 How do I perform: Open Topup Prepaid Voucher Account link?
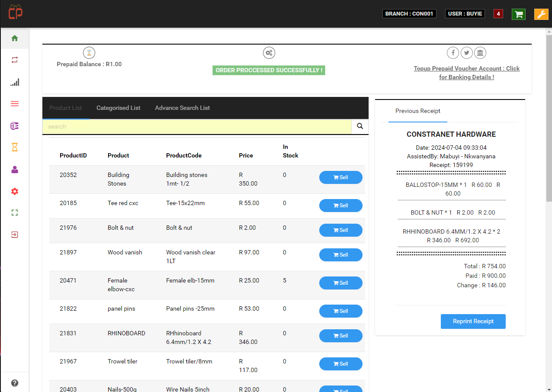(x=466, y=73)
